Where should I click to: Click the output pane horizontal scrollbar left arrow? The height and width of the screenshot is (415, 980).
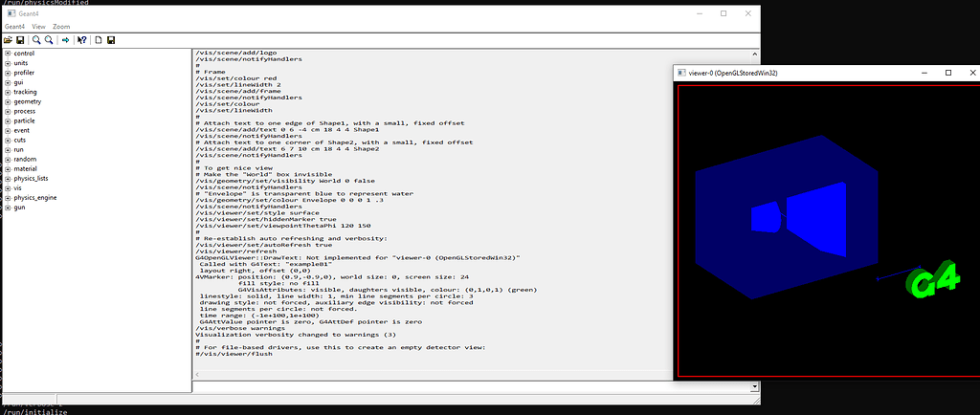[197, 375]
